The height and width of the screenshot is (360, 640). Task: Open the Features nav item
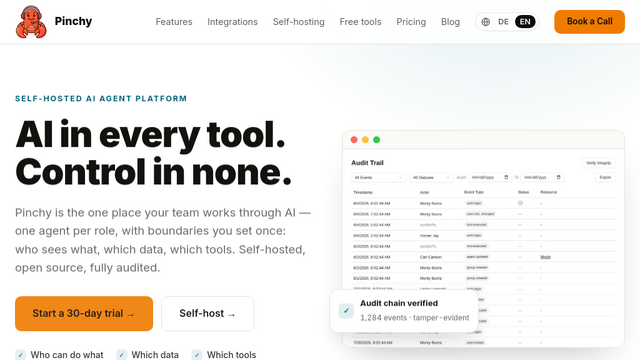click(174, 22)
